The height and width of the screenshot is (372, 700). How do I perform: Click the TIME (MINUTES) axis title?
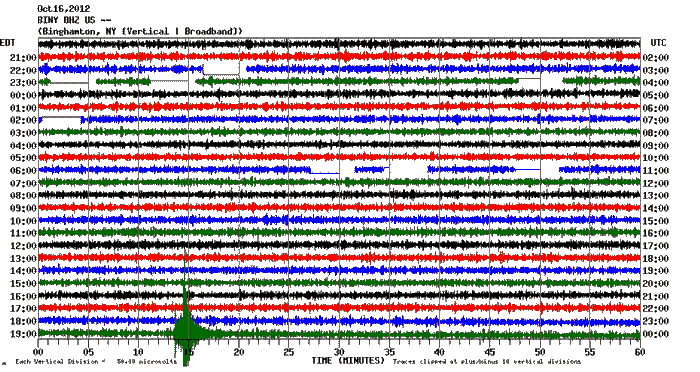[x=348, y=360]
